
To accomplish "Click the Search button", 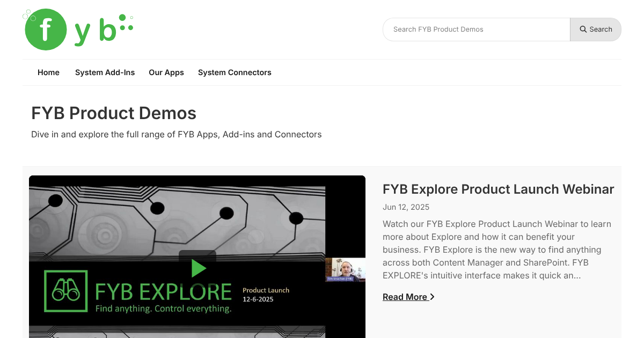I will click(x=596, y=30).
